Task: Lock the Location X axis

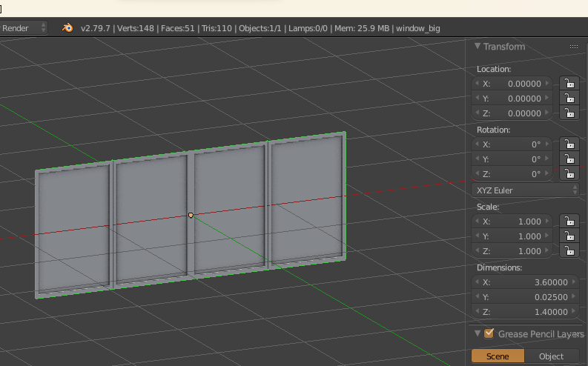Action: pyautogui.click(x=569, y=84)
